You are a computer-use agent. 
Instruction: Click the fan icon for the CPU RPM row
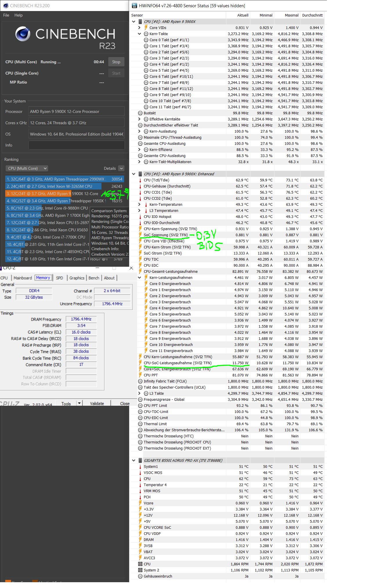pyautogui.click(x=140, y=564)
